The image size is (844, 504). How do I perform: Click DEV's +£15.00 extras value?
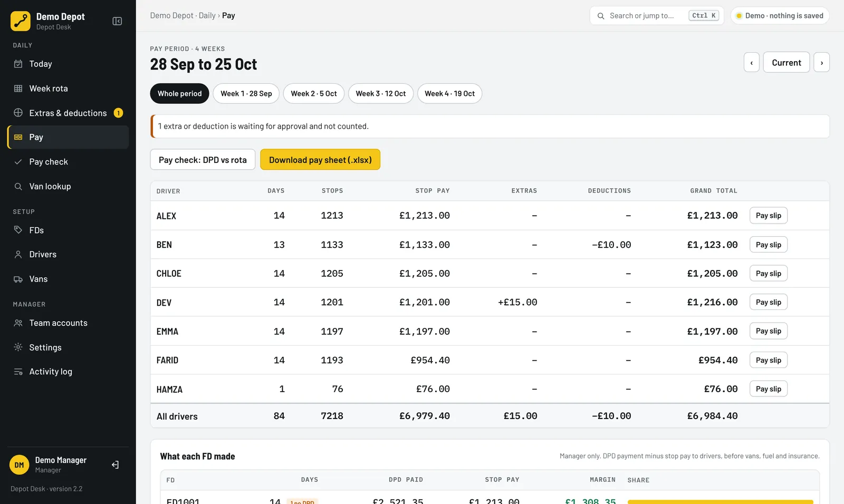[517, 302]
